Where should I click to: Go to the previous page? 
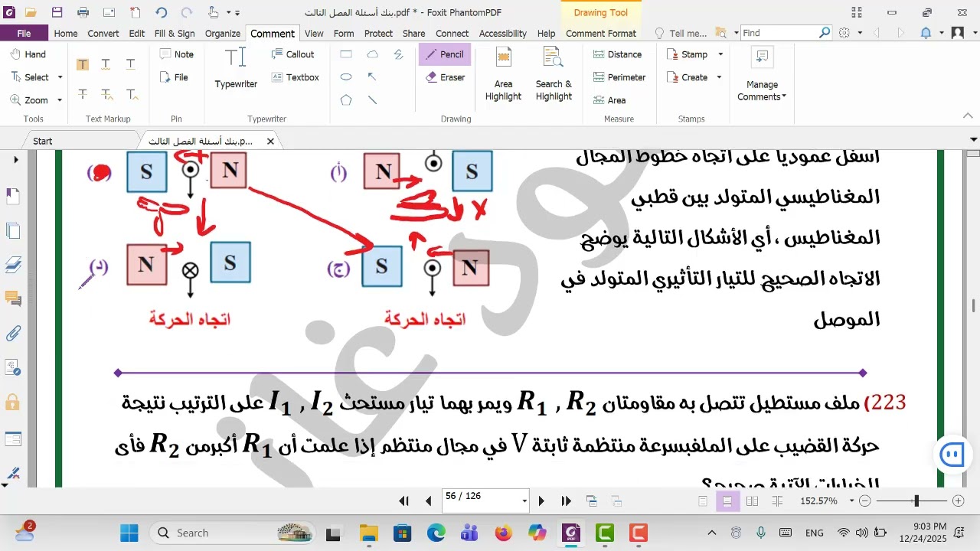[428, 501]
